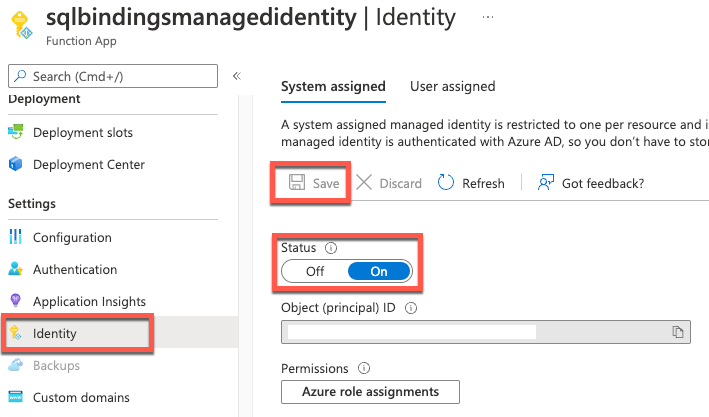Discard the identity changes
Screen dimensions: 709x417
(x=389, y=184)
